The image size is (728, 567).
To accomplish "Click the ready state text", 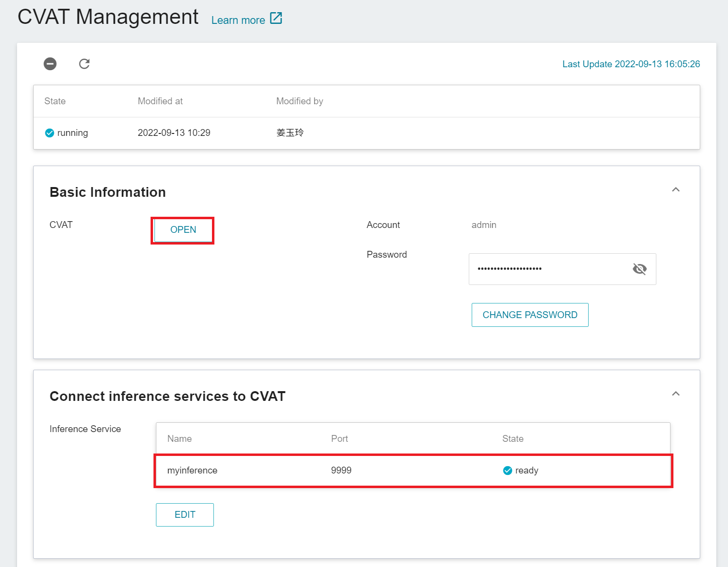I will click(x=527, y=471).
